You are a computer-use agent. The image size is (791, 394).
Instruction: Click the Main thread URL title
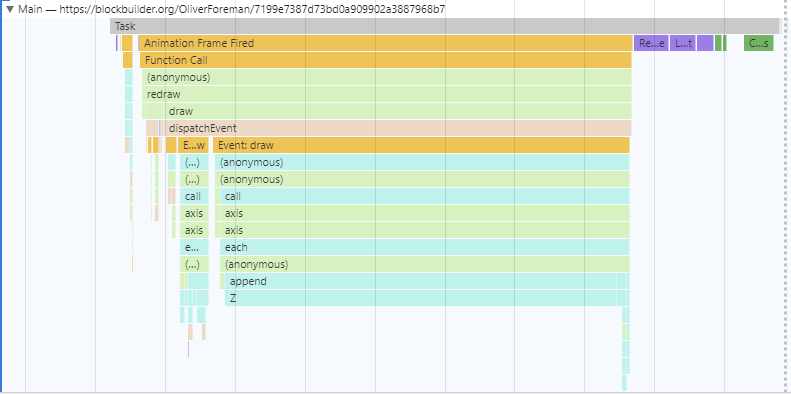coord(232,9)
